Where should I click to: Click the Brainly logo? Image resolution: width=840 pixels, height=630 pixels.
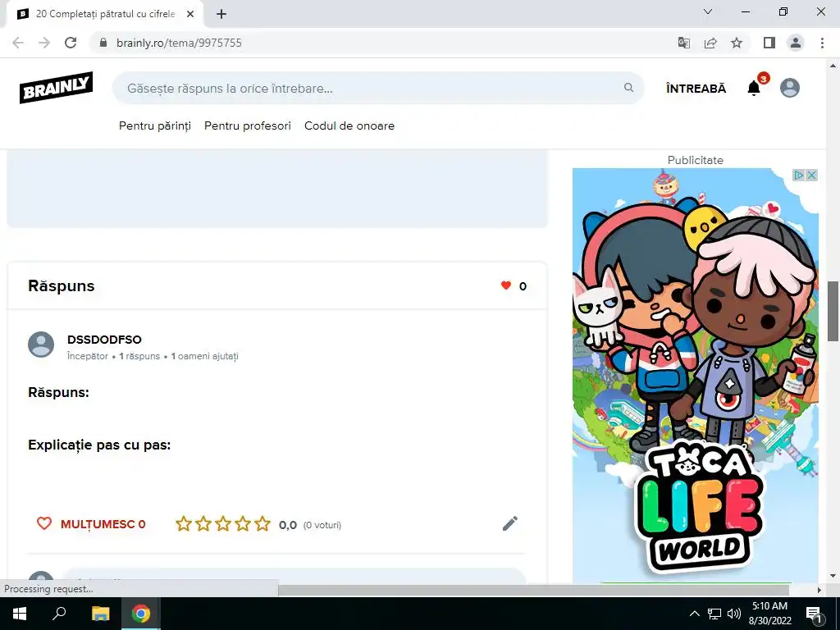57,87
